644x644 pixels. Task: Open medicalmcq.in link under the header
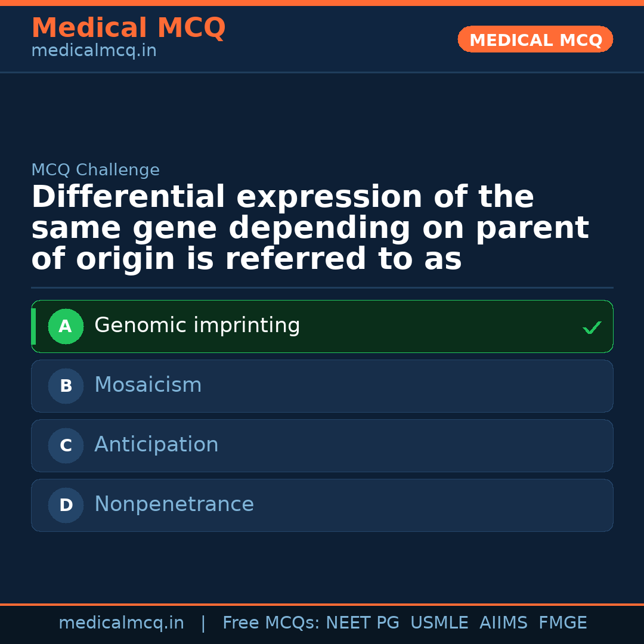click(94, 51)
